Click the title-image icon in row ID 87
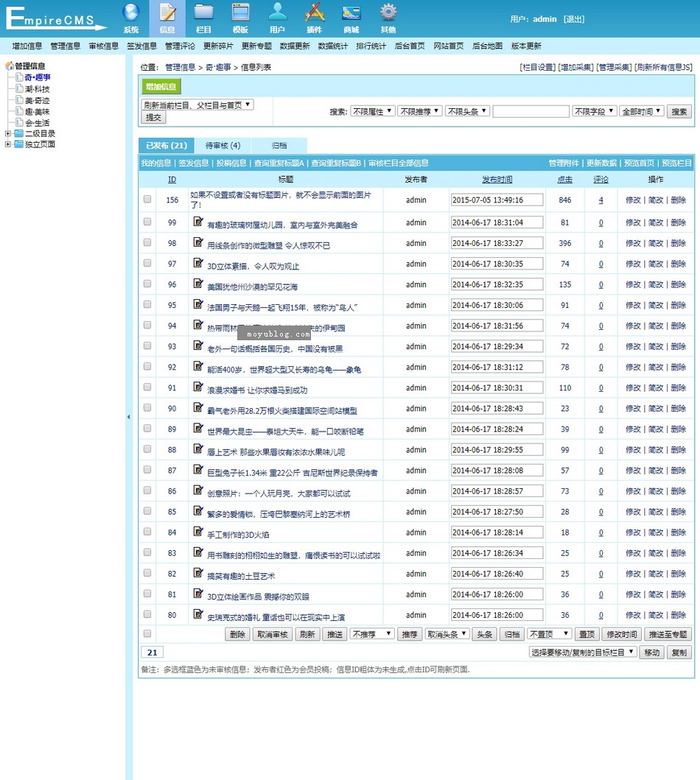The image size is (700, 780). pos(198,469)
